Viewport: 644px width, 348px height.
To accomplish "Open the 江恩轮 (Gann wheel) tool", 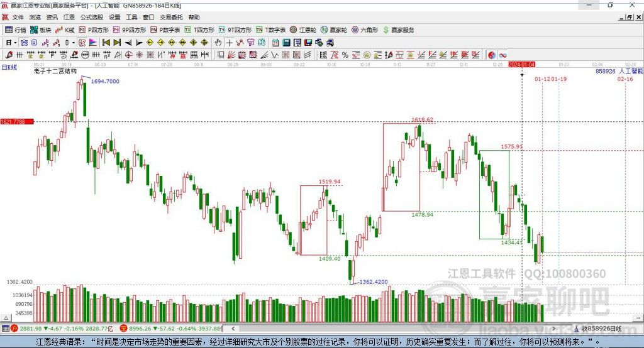I will (x=304, y=30).
